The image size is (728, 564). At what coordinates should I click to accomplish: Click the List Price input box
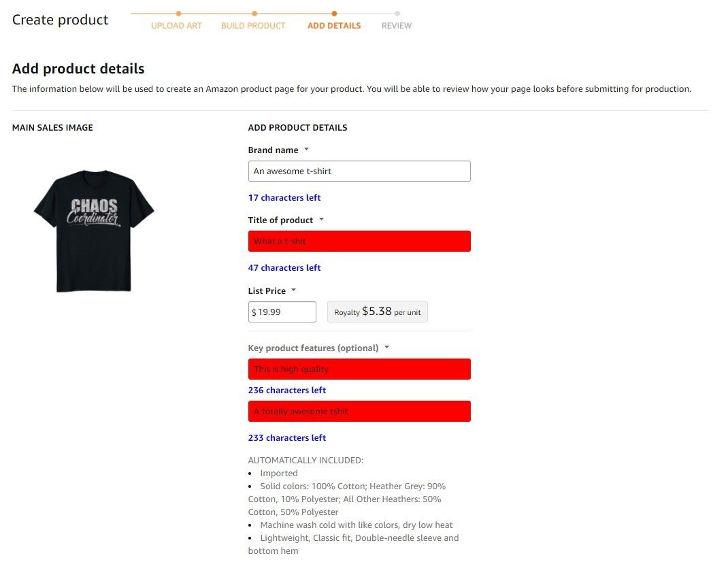click(282, 312)
